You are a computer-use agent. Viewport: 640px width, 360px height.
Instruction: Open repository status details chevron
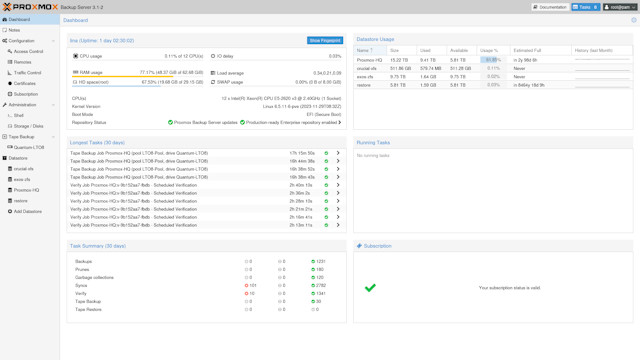point(340,122)
